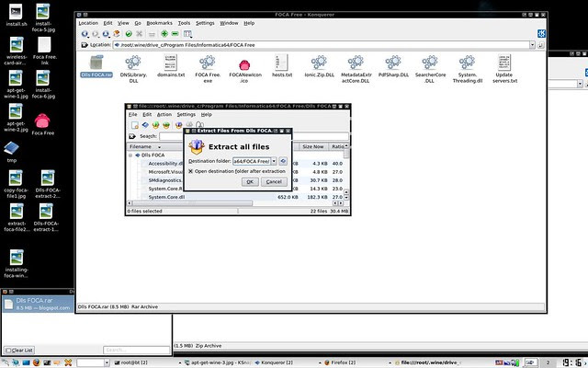Click Ark vertical scrollbar down arrow
This screenshot has width=588, height=368.
(346, 198)
